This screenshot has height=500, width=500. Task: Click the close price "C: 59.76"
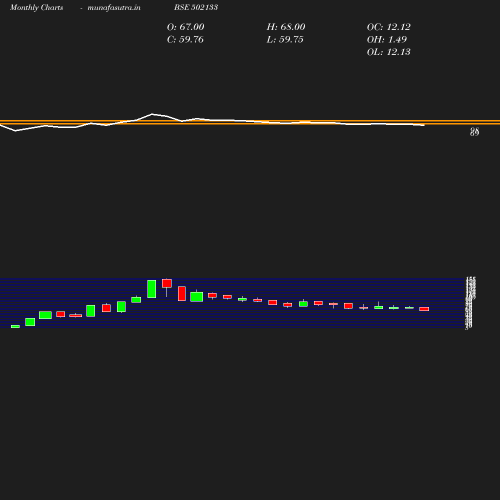pyautogui.click(x=185, y=39)
